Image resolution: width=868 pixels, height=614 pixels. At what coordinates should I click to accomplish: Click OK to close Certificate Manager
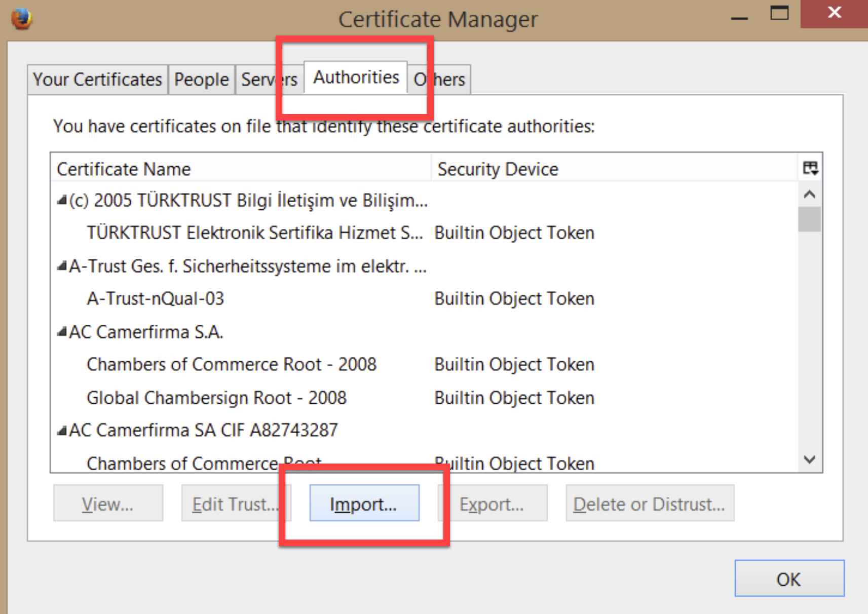789,579
